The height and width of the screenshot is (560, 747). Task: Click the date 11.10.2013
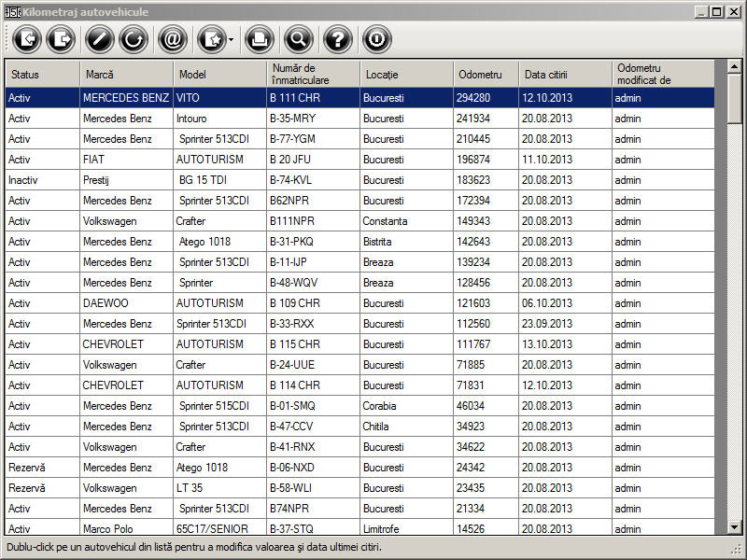point(565,160)
